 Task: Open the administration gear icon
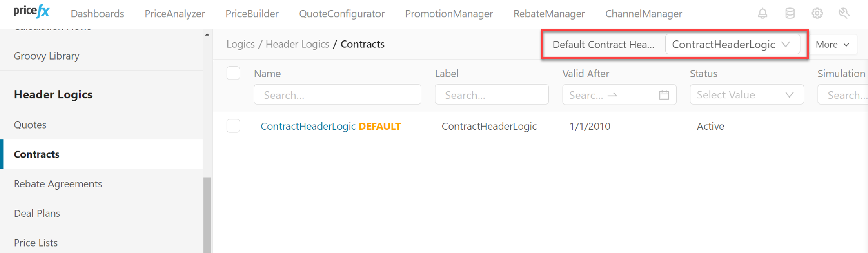click(x=817, y=13)
